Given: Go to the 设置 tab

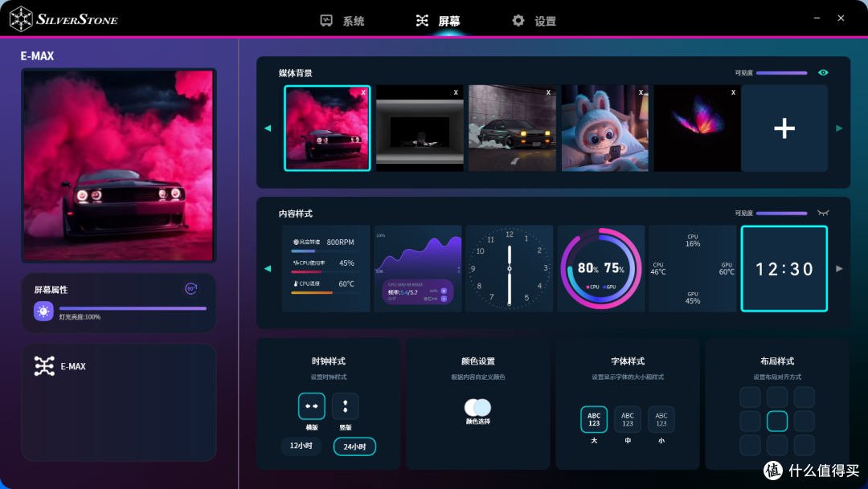Looking at the screenshot, I should 534,21.
